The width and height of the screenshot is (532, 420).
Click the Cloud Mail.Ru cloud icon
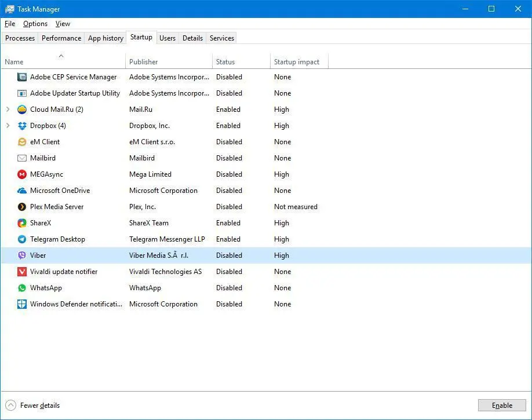click(x=22, y=109)
